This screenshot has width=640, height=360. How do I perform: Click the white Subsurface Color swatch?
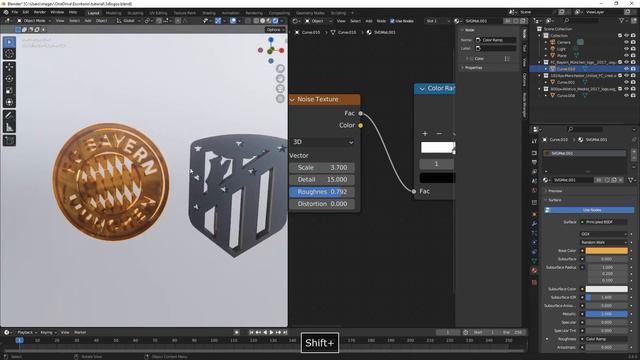(x=607, y=289)
